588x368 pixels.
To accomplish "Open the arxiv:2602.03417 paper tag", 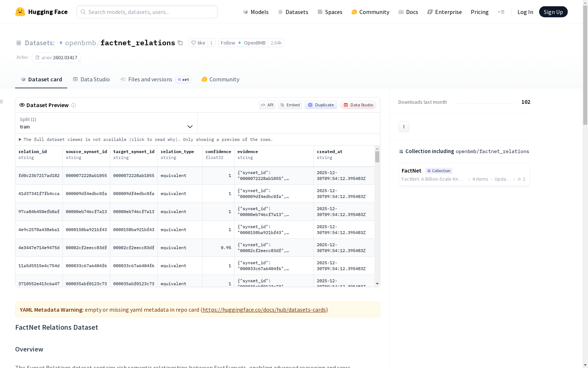I will tap(56, 57).
